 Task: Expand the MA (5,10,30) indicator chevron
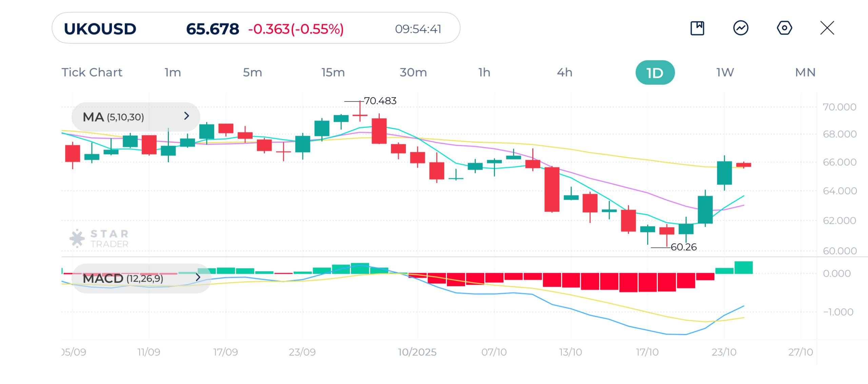pos(186,116)
